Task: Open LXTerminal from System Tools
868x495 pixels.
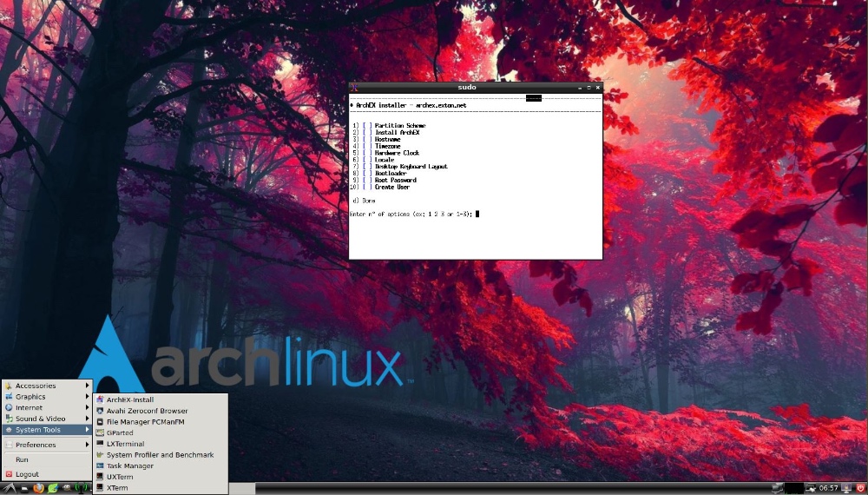Action: click(x=125, y=444)
